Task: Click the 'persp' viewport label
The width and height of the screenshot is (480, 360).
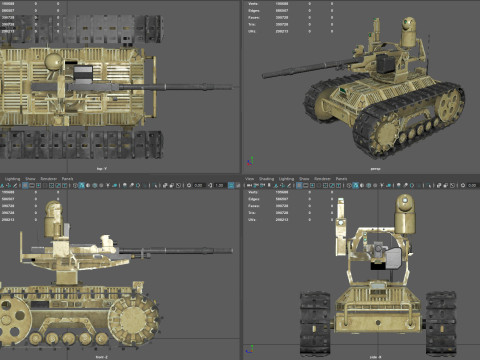Action: [x=375, y=169]
